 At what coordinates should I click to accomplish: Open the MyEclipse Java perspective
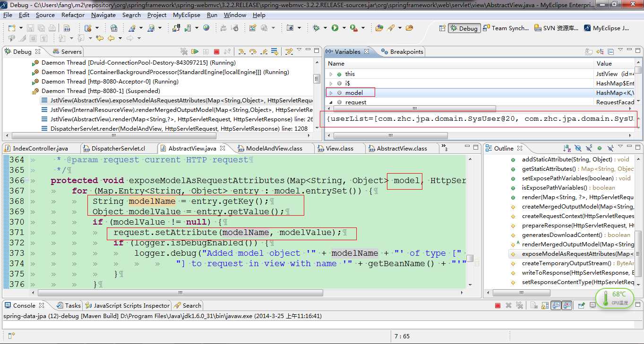(x=606, y=28)
